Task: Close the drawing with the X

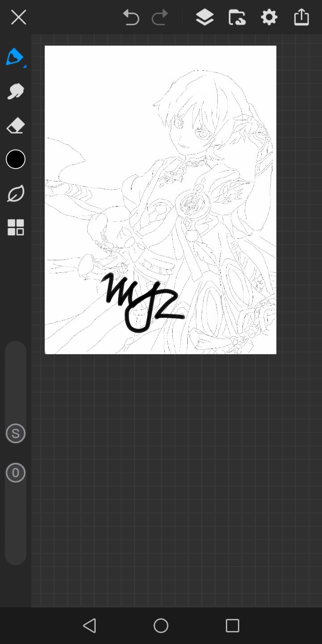Action: 18,17
